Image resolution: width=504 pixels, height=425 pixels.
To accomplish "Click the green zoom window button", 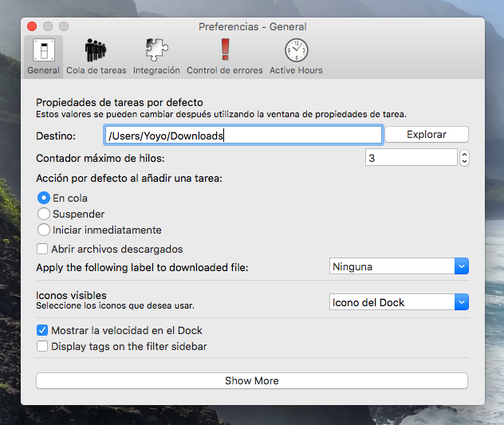I will tap(65, 26).
